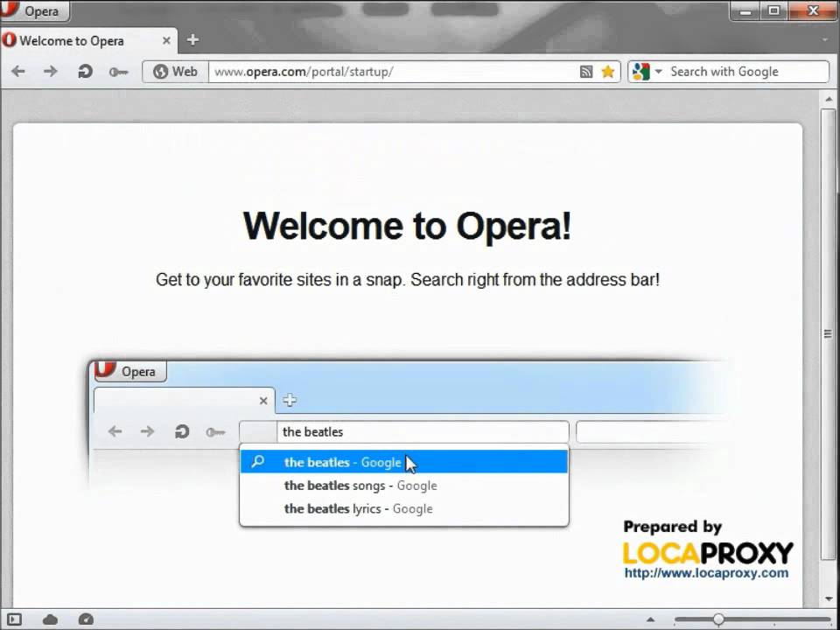Focus the Search with Google field
Viewport: 840px width, 630px height.
pos(747,72)
